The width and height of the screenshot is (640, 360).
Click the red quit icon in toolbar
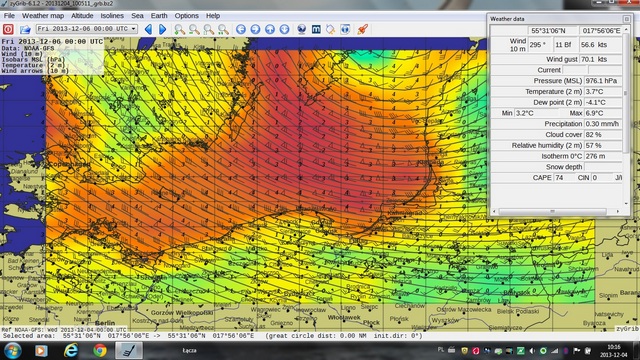click(x=8, y=29)
